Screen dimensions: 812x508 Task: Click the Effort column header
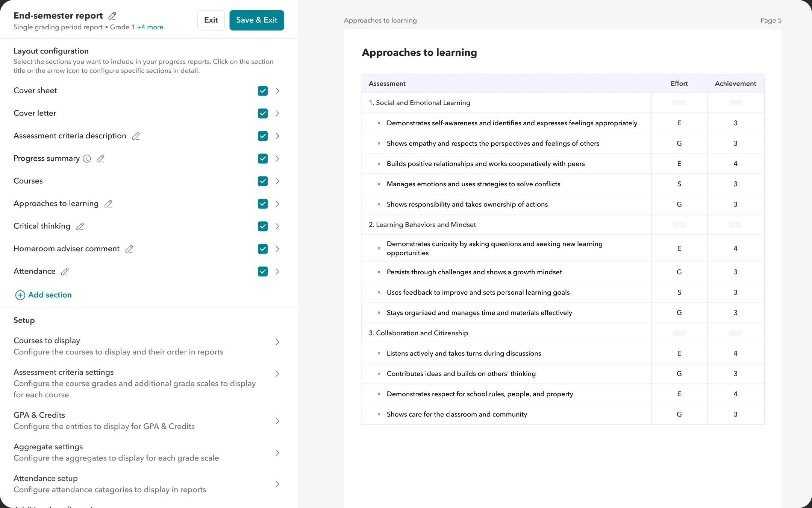(x=679, y=84)
